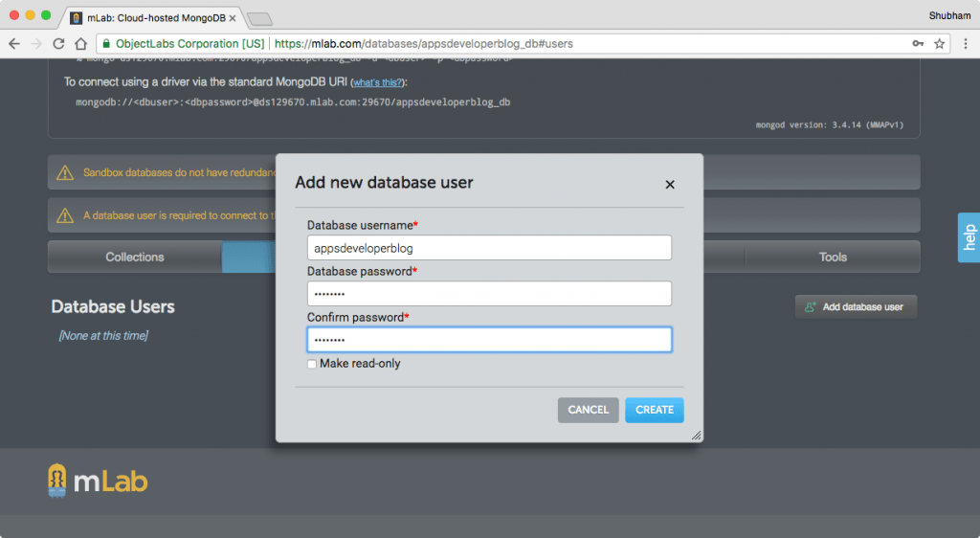Bookmark the page with the star icon
Viewport: 980px width, 538px height.
coord(939,44)
